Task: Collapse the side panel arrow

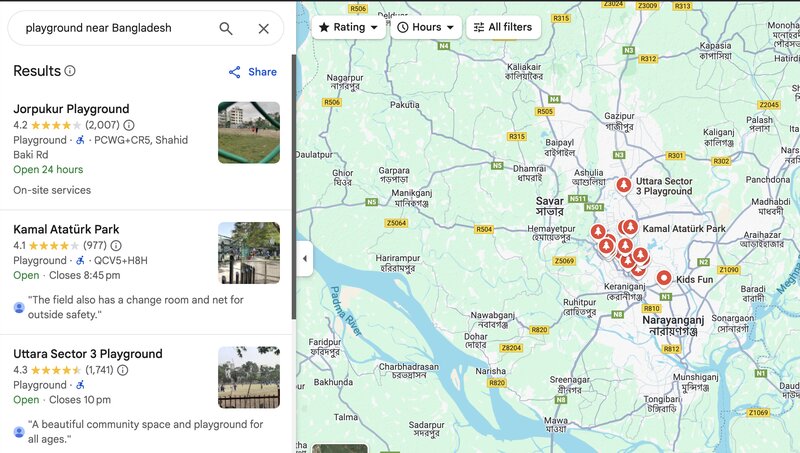Action: [x=305, y=259]
